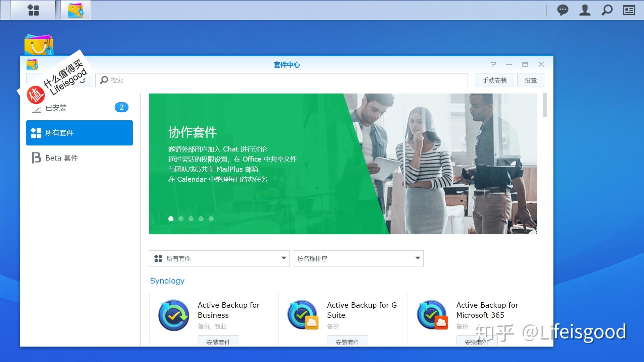
Task: Click the help question mark icon
Action: [x=493, y=64]
